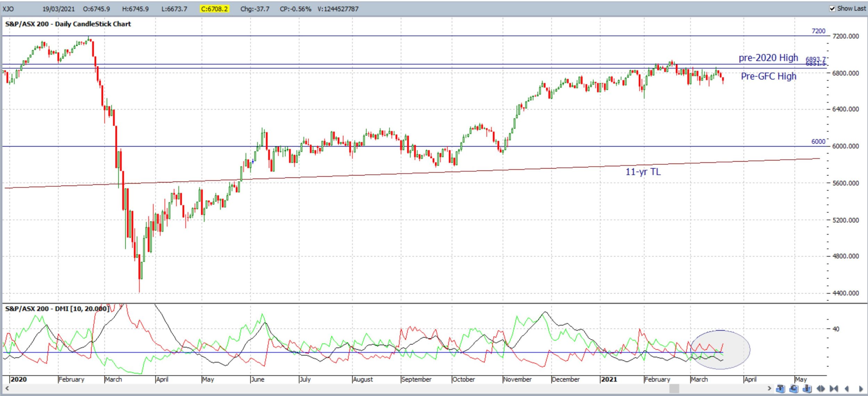Click the H:6745.9 high value

tap(135, 9)
